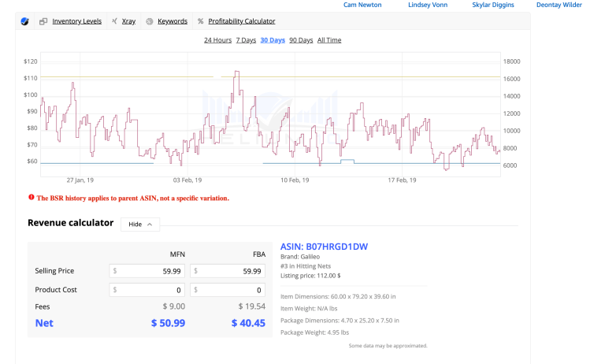605x364 pixels.
Task: Click the Xray icon
Action: (114, 21)
